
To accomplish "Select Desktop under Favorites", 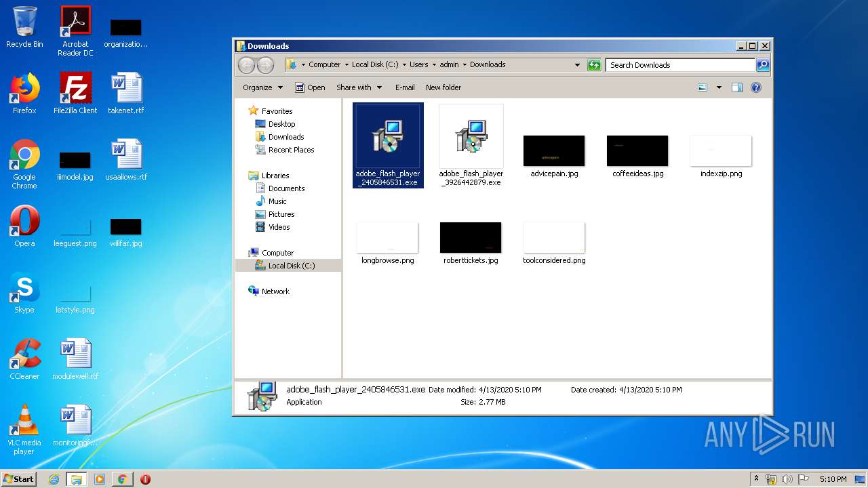I will pyautogui.click(x=275, y=124).
